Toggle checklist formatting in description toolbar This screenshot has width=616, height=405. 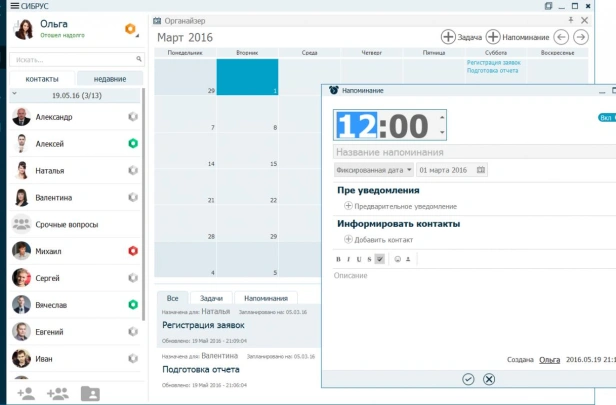[x=380, y=259]
